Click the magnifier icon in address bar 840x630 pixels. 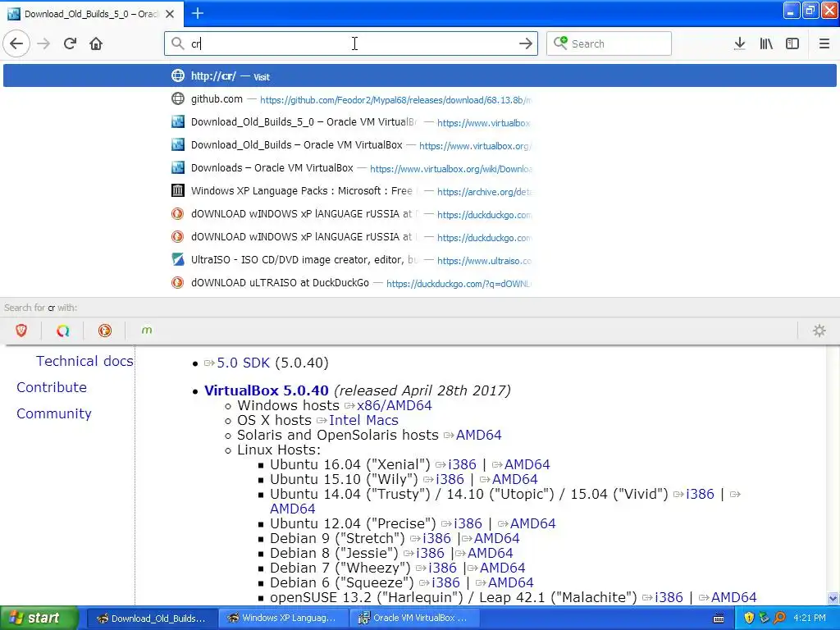coord(177,43)
